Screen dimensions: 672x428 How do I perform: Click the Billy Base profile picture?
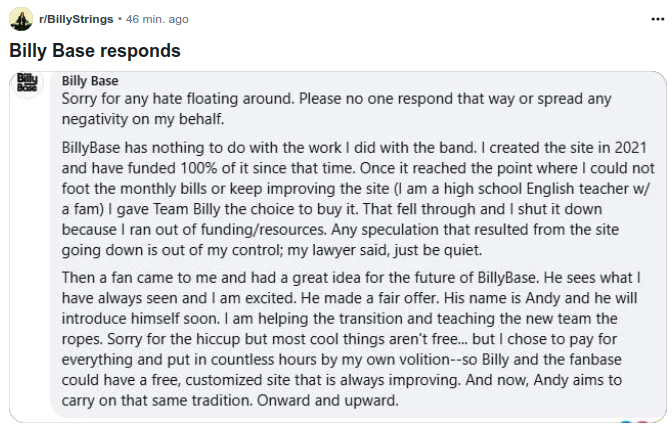coord(27,82)
